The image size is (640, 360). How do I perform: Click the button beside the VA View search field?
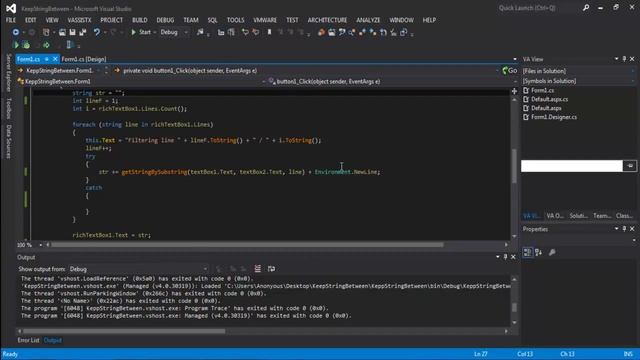(630, 166)
